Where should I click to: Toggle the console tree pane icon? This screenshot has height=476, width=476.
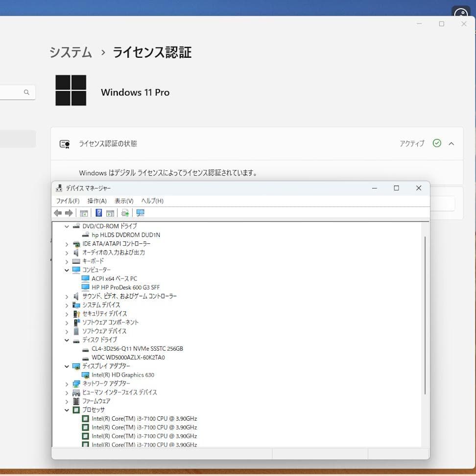pyautogui.click(x=84, y=213)
